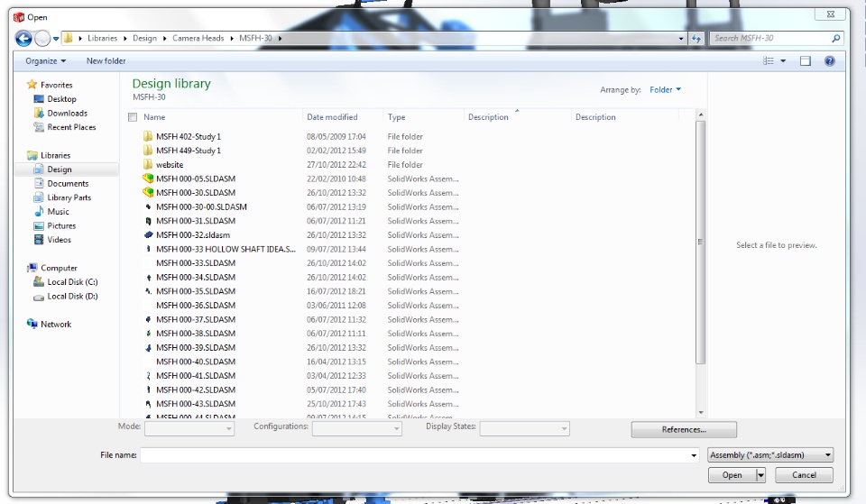Open the Arrange by Folder dropdown

[x=665, y=89]
